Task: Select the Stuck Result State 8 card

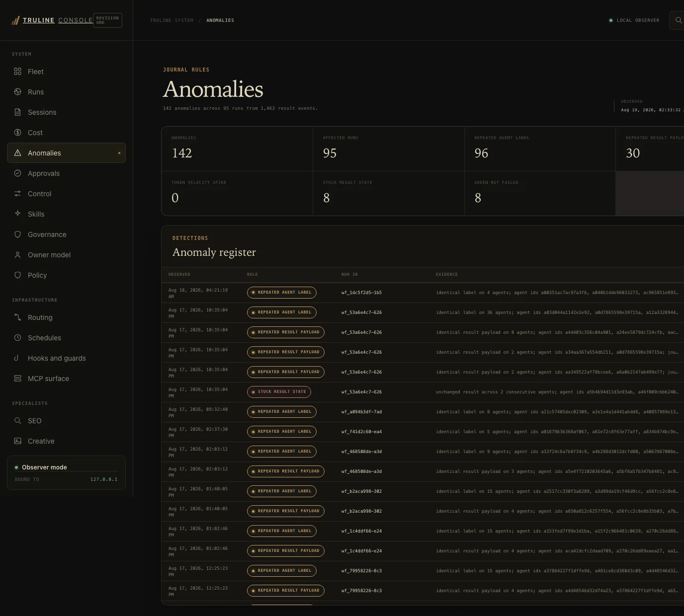Action: (389, 194)
